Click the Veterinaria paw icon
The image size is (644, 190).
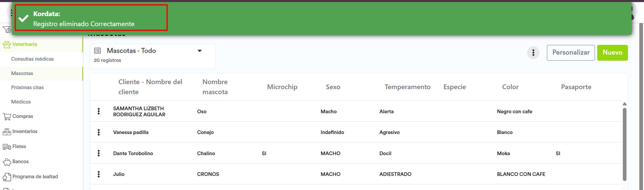(x=7, y=45)
